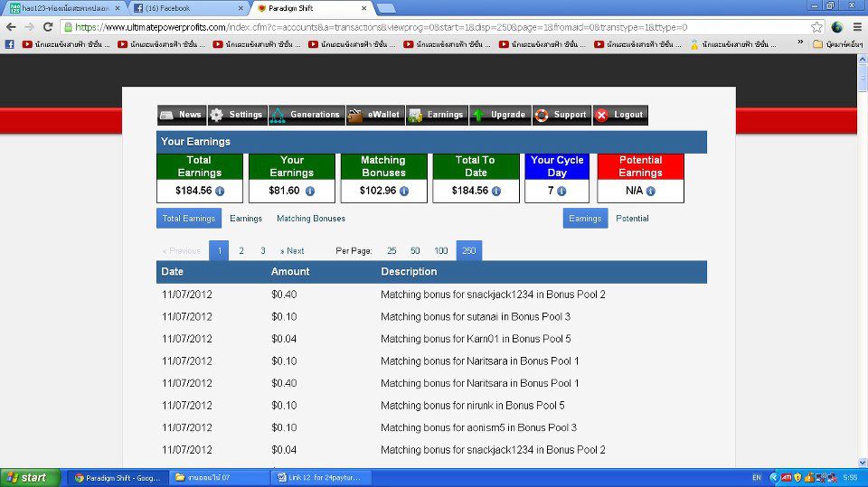Click the EN language indicator in tray
868x487 pixels.
(x=757, y=478)
